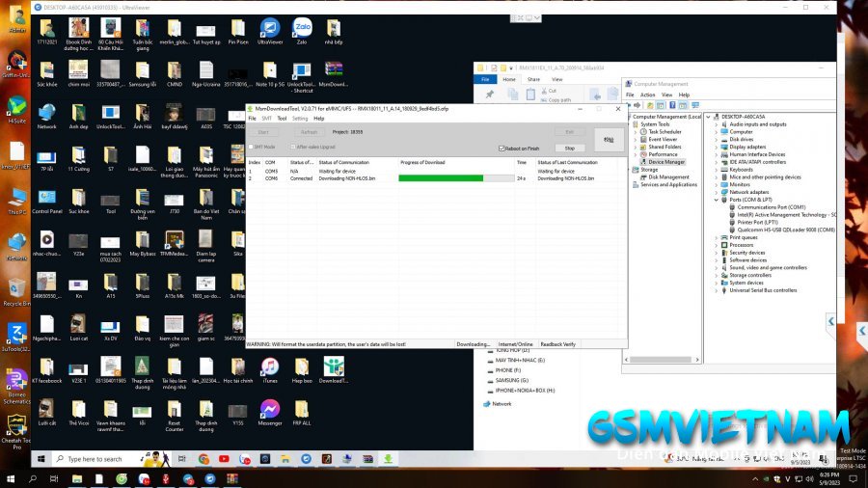Image resolution: width=868 pixels, height=488 pixels.
Task: Expand Network adapters node
Action: pyautogui.click(x=716, y=192)
